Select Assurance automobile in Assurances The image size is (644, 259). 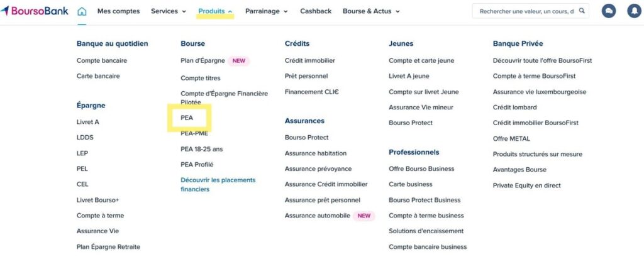(317, 216)
